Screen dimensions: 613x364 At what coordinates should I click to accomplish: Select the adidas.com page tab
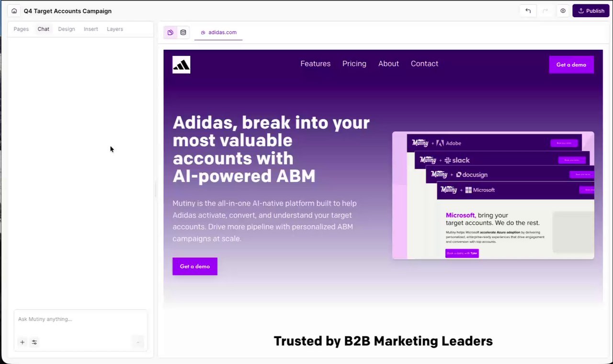click(x=218, y=33)
